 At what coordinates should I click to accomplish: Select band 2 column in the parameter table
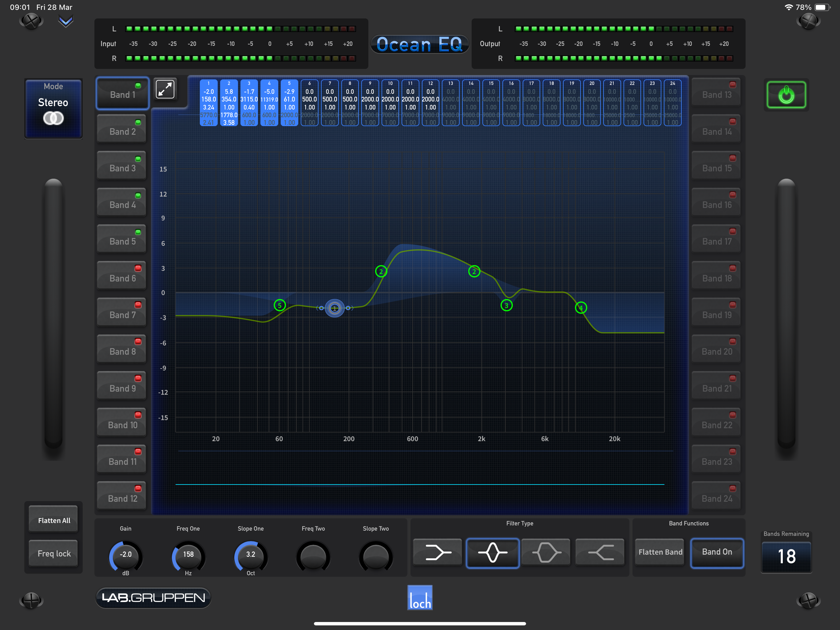229,103
